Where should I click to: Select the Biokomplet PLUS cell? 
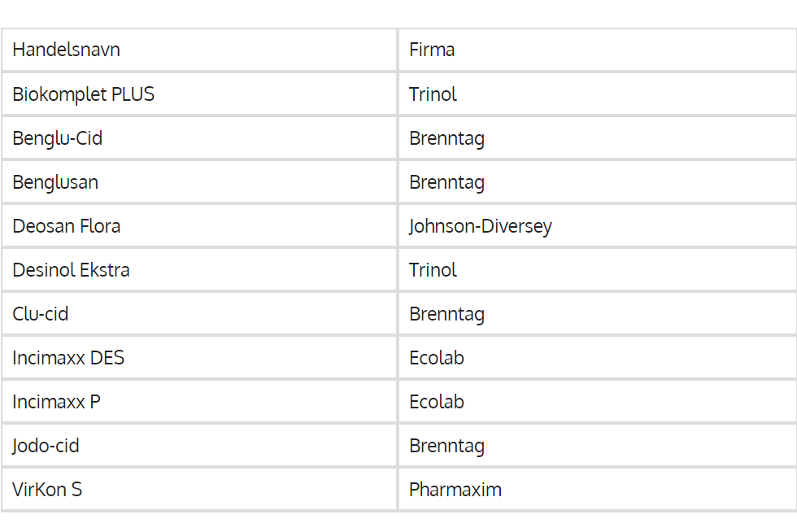pyautogui.click(x=83, y=94)
